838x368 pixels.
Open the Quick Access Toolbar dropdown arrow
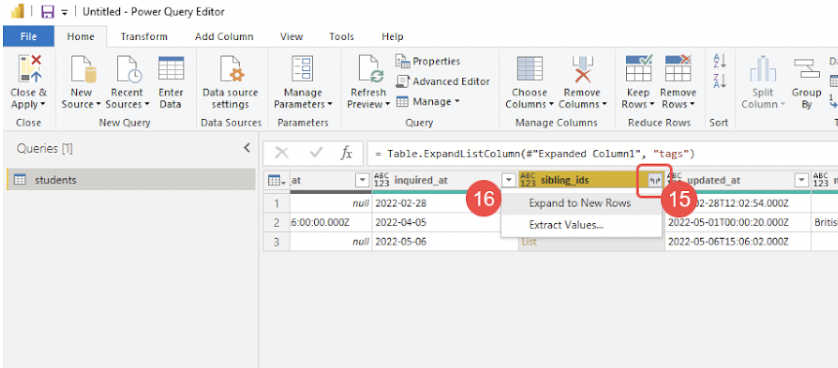click(x=64, y=12)
